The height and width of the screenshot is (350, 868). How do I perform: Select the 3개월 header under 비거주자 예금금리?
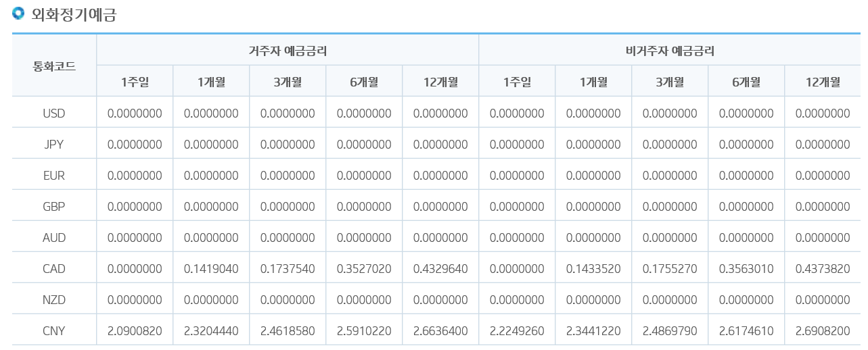(x=670, y=82)
